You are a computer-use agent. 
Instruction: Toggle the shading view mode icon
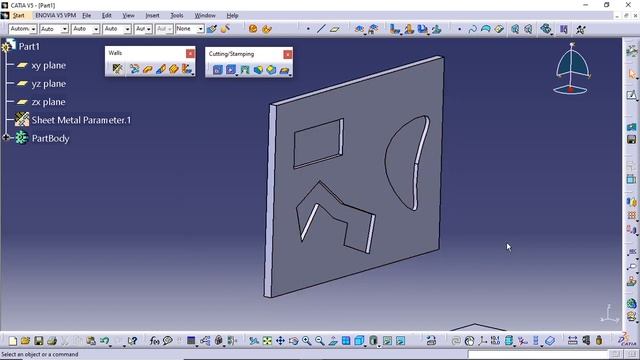coord(373,340)
